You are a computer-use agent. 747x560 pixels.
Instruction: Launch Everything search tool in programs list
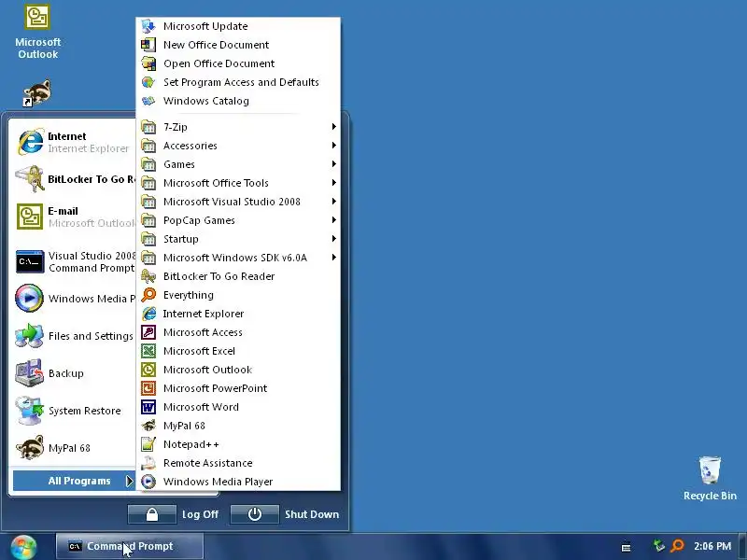click(x=238, y=295)
